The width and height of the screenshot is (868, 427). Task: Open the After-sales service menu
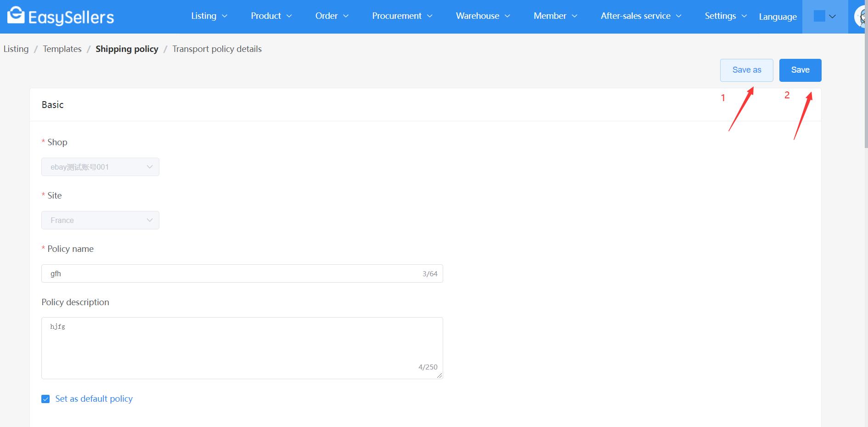coord(641,16)
